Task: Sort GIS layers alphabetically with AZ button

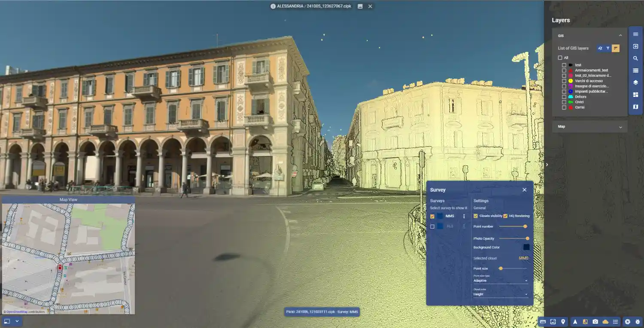Action: click(600, 48)
